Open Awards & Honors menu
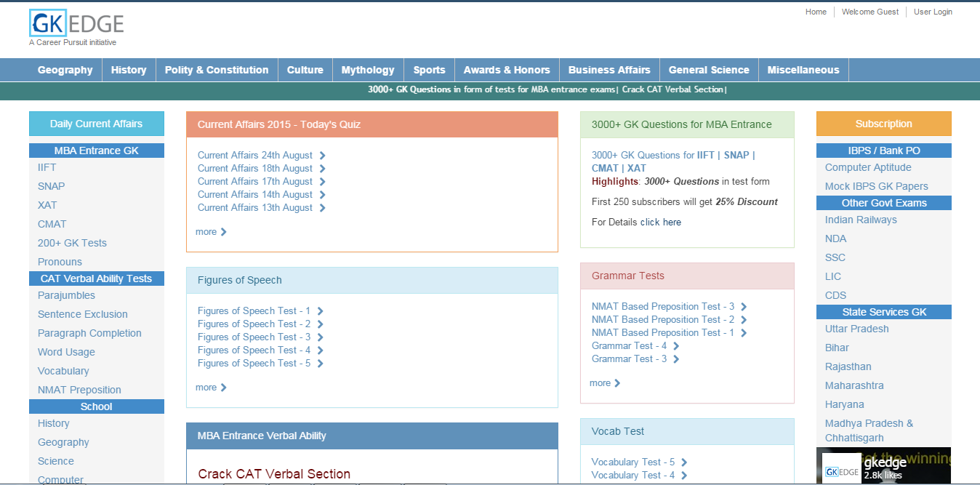Viewport: 980px width, 485px height. point(507,70)
